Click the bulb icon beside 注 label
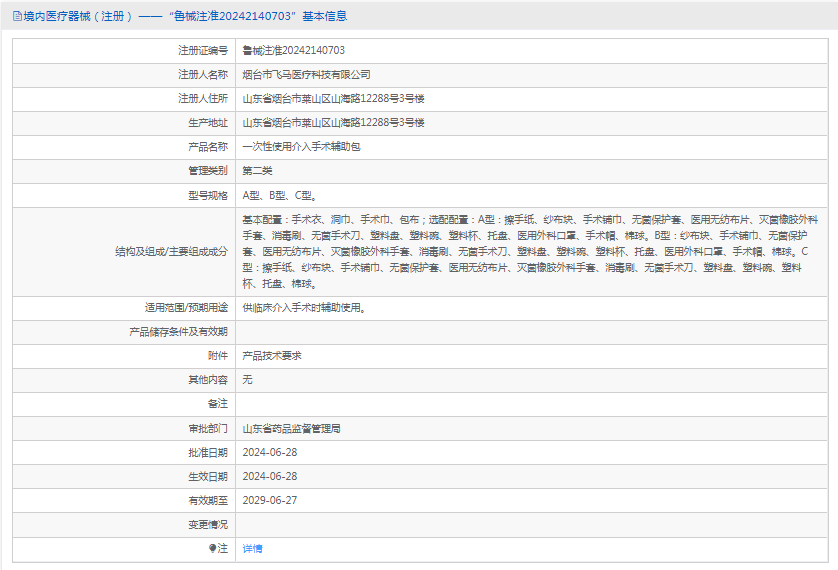 pos(212,548)
